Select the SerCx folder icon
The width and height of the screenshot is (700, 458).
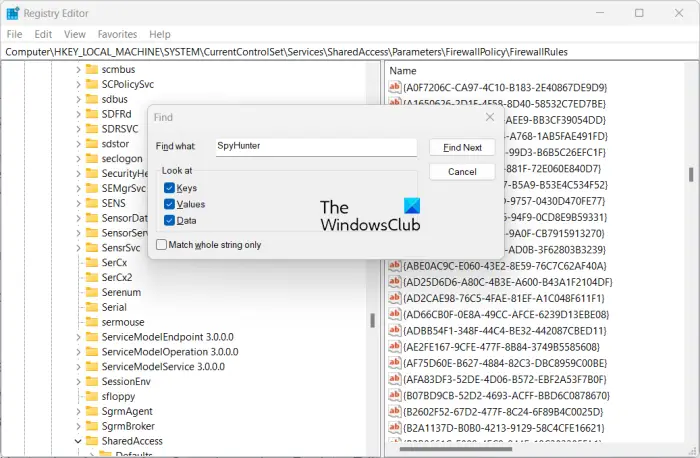[92, 262]
